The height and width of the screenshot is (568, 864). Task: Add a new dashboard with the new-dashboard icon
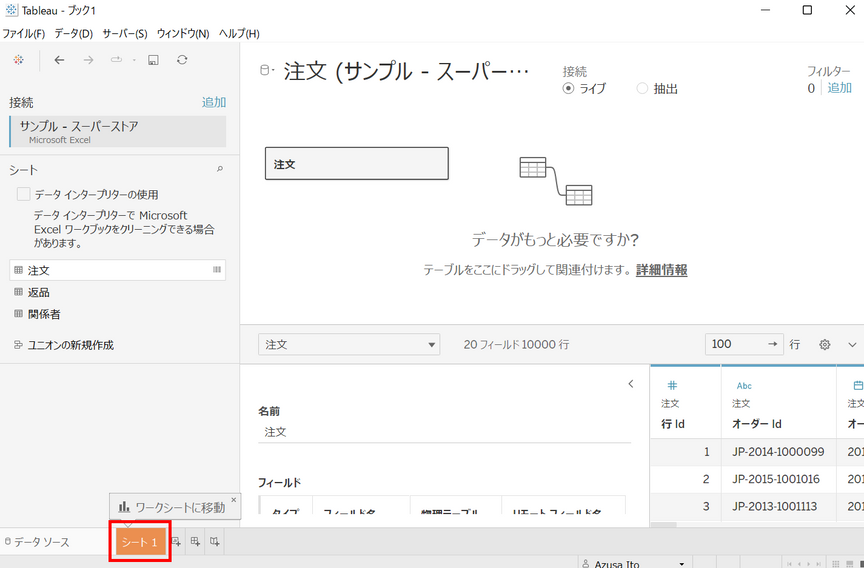[x=195, y=542]
